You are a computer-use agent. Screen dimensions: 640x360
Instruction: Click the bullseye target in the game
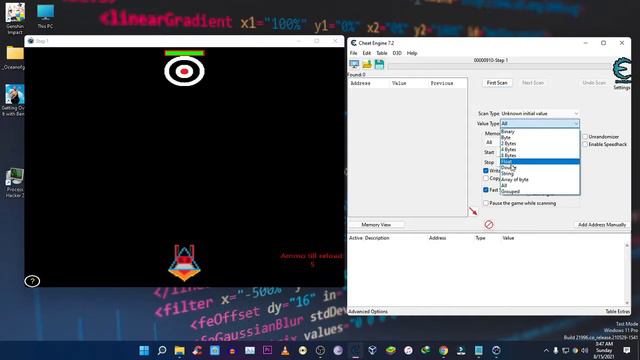point(184,71)
